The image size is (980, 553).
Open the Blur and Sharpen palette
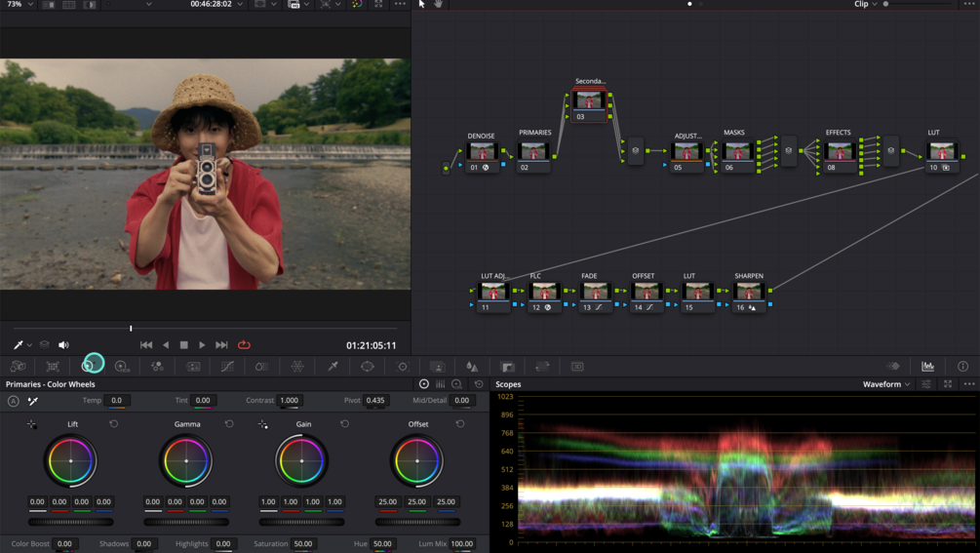coord(473,367)
